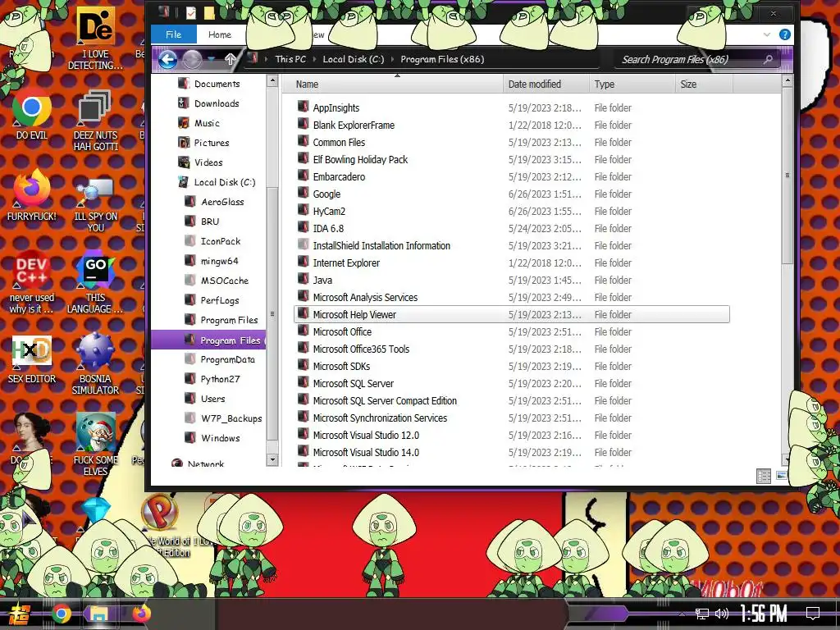Open the File ribbon tab
The image size is (840, 630).
coord(174,34)
